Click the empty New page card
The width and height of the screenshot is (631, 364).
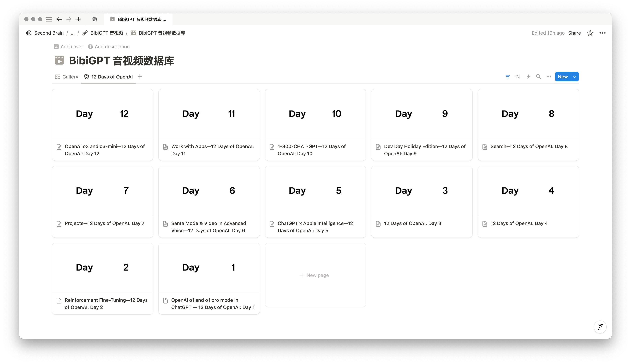pyautogui.click(x=315, y=275)
